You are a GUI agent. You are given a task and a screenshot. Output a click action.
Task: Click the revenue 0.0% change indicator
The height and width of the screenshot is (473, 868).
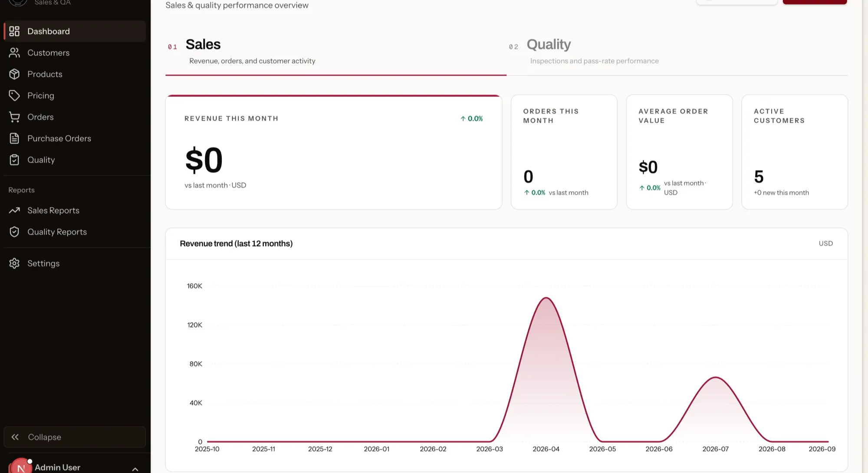[471, 118]
